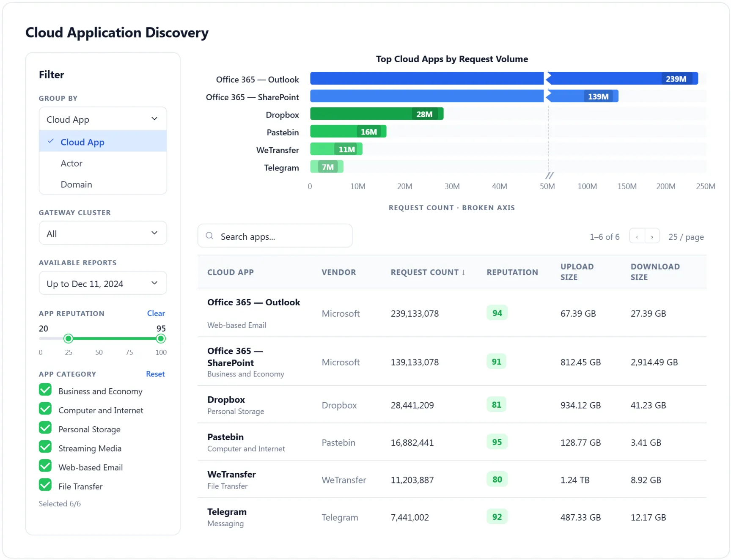Click the reputation badge 80
This screenshot has height=560, width=731.
[497, 479]
